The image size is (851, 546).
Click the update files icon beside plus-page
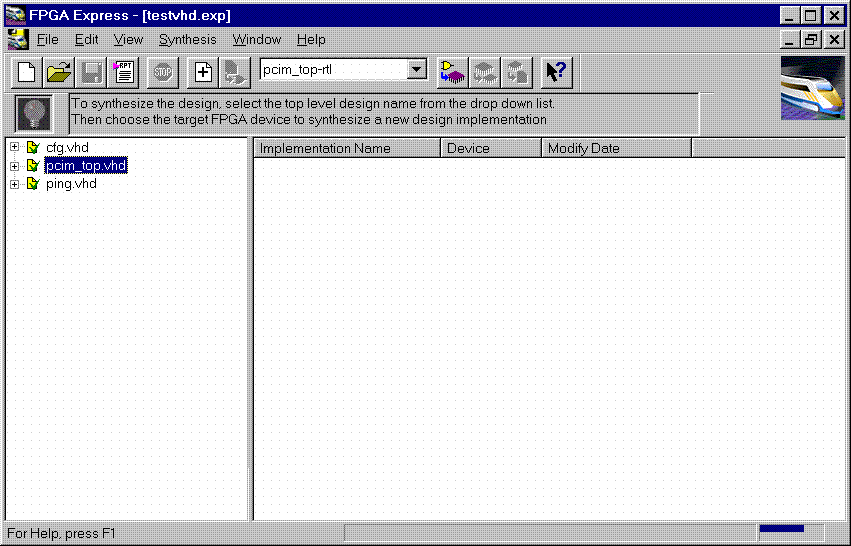(234, 72)
